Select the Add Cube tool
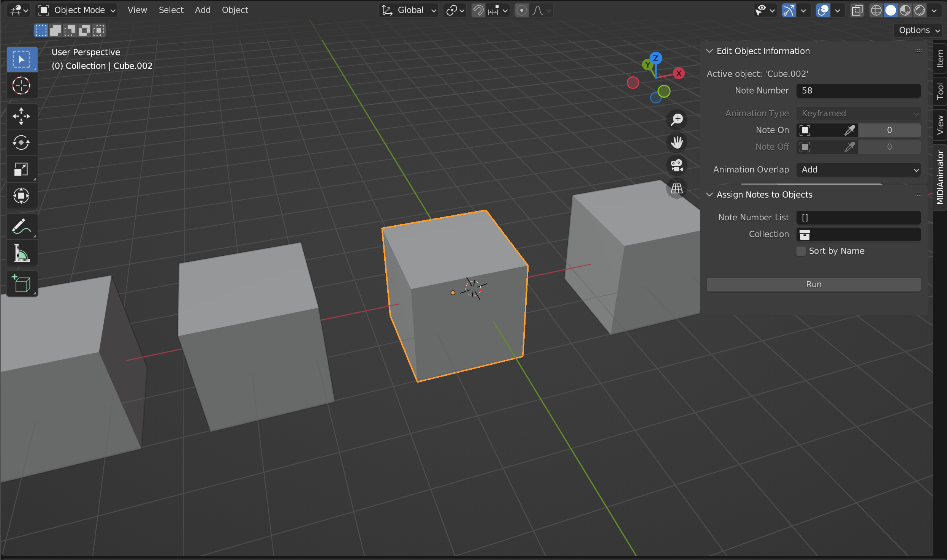The image size is (947, 560). point(21,283)
